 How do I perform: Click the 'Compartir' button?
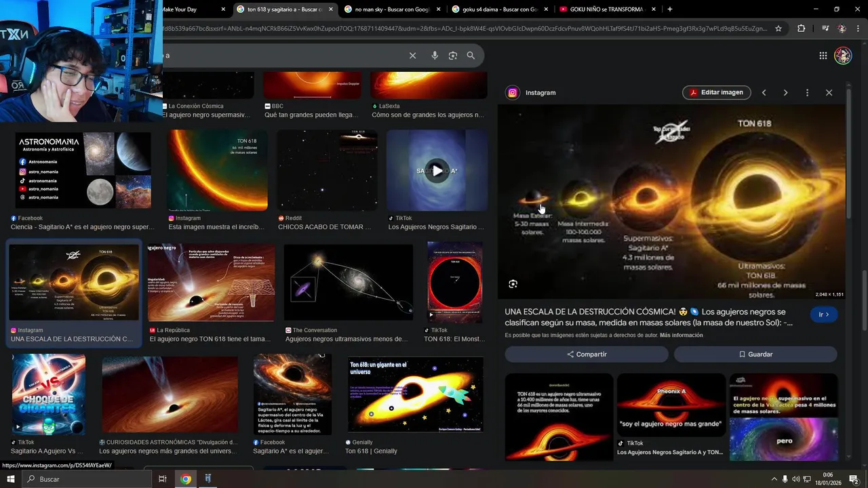click(587, 354)
